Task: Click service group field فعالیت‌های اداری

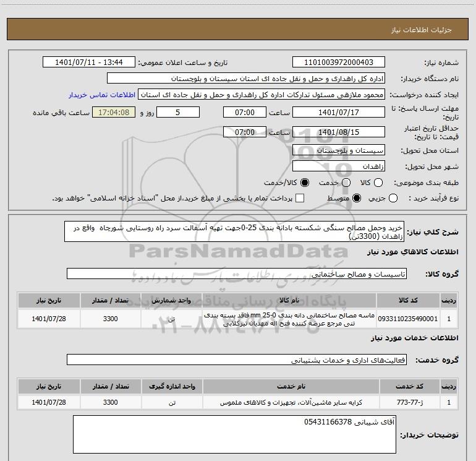Action: (237, 360)
